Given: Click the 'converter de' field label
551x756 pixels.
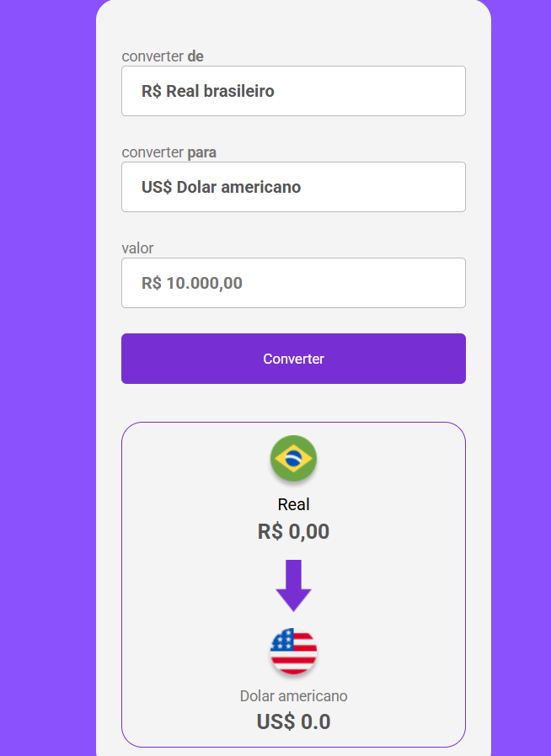Looking at the screenshot, I should (163, 56).
